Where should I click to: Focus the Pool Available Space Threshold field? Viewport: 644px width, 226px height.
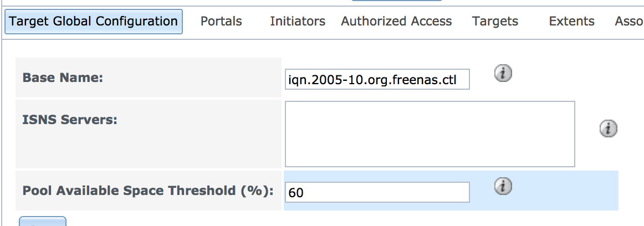click(377, 192)
